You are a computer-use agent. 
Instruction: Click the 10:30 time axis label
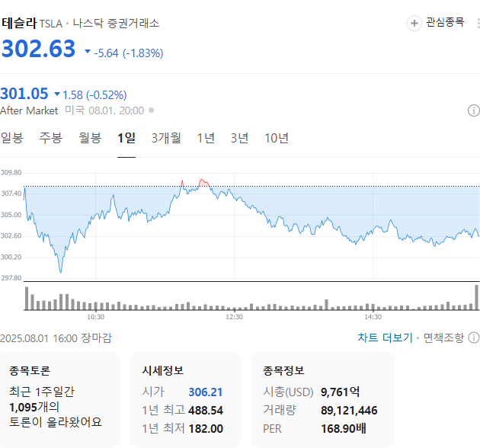95,317
